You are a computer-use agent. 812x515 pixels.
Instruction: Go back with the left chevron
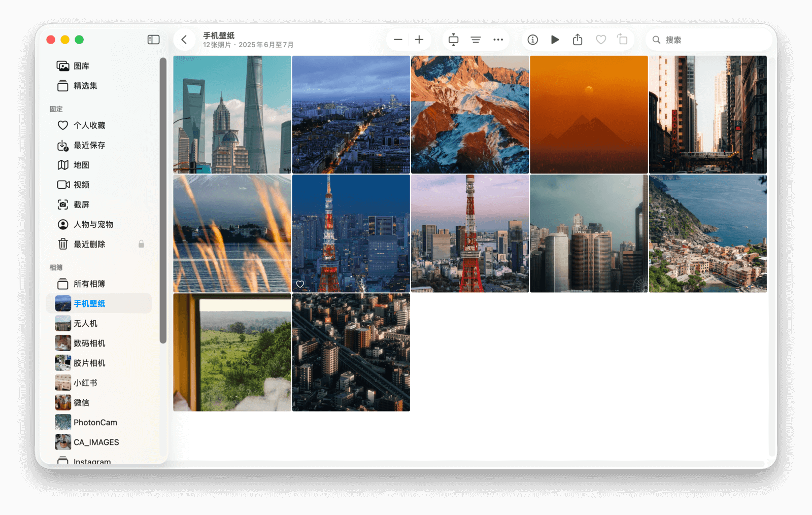[x=184, y=40]
